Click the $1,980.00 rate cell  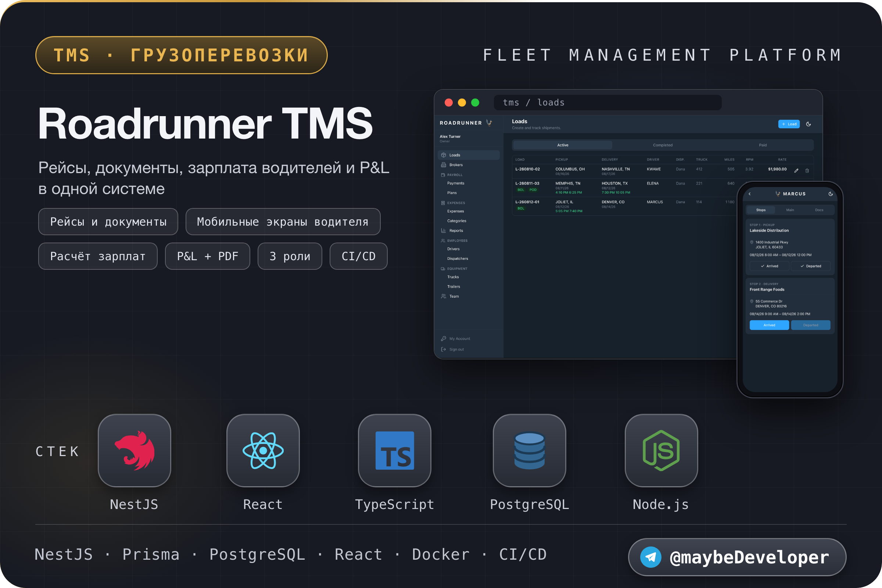pyautogui.click(x=777, y=169)
